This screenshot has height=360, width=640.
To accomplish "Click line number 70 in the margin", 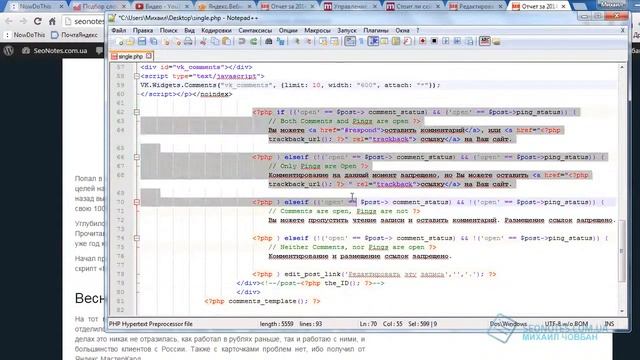I will (120, 202).
